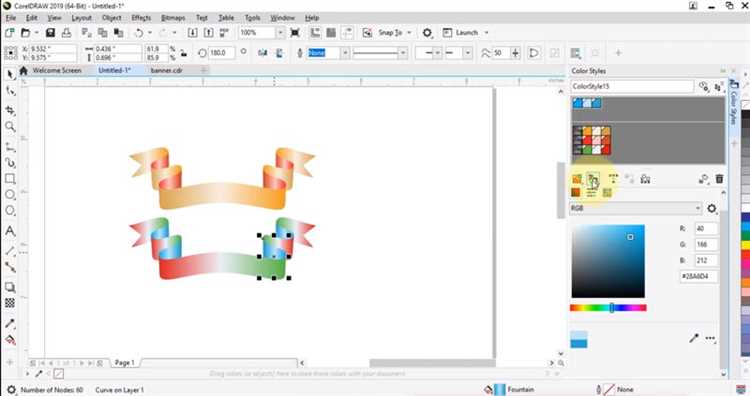Switch to the Welcome Screen tab
The image size is (750, 396).
(57, 70)
